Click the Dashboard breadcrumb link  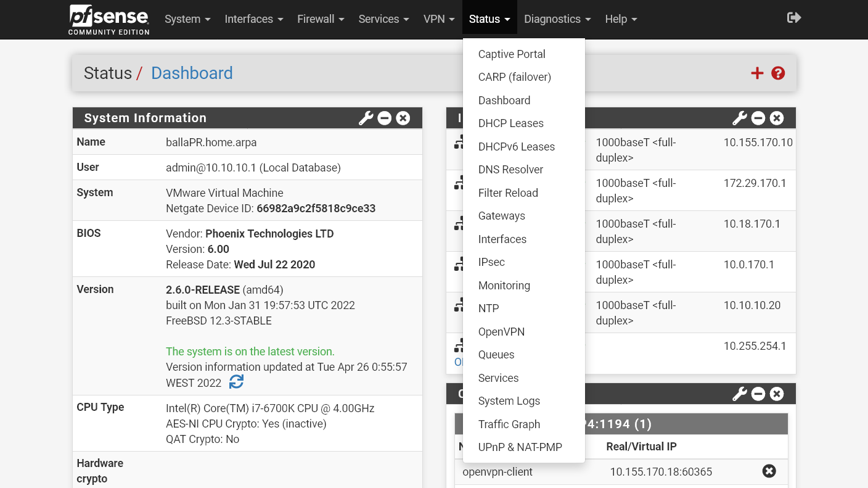coord(192,73)
